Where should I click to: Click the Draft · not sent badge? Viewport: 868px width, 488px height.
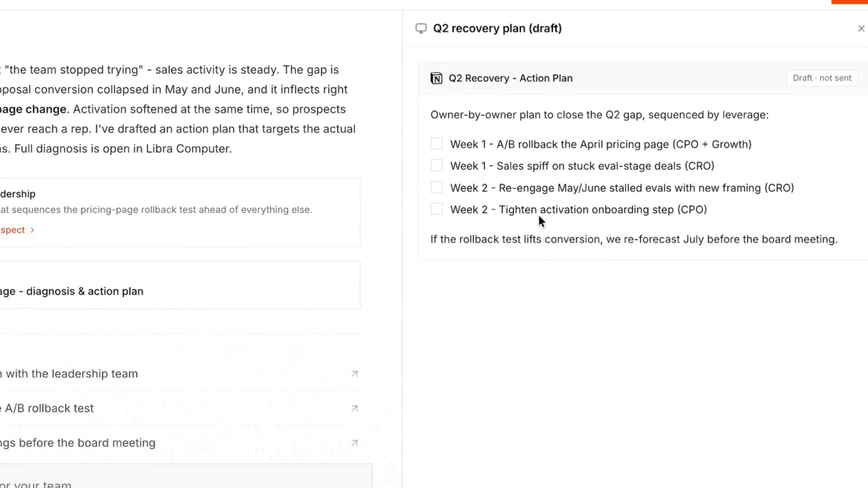coord(822,78)
